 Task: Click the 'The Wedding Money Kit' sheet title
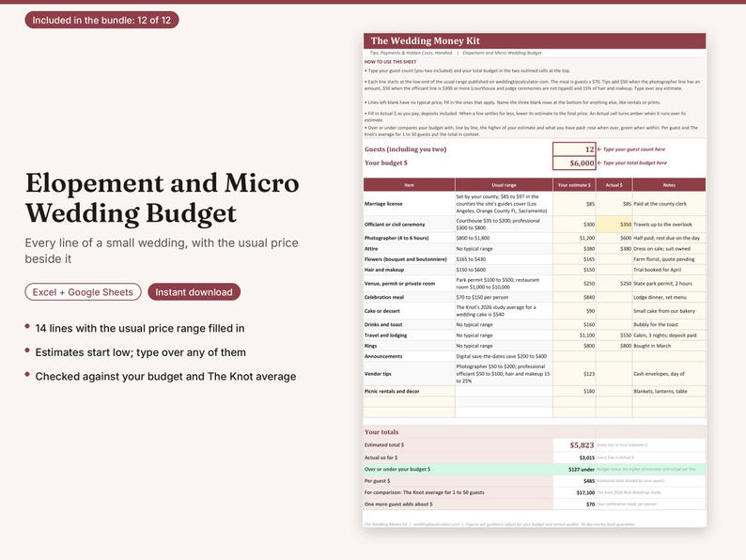(426, 41)
